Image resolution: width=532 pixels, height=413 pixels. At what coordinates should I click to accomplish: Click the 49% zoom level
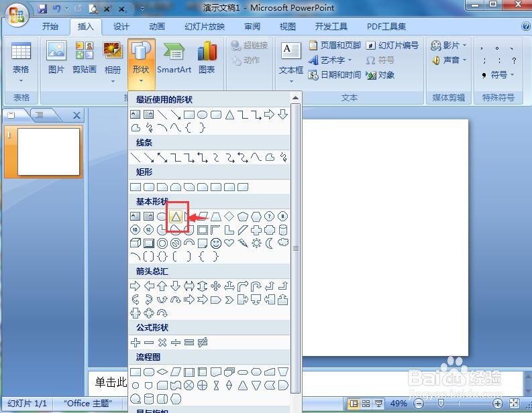coord(398,403)
